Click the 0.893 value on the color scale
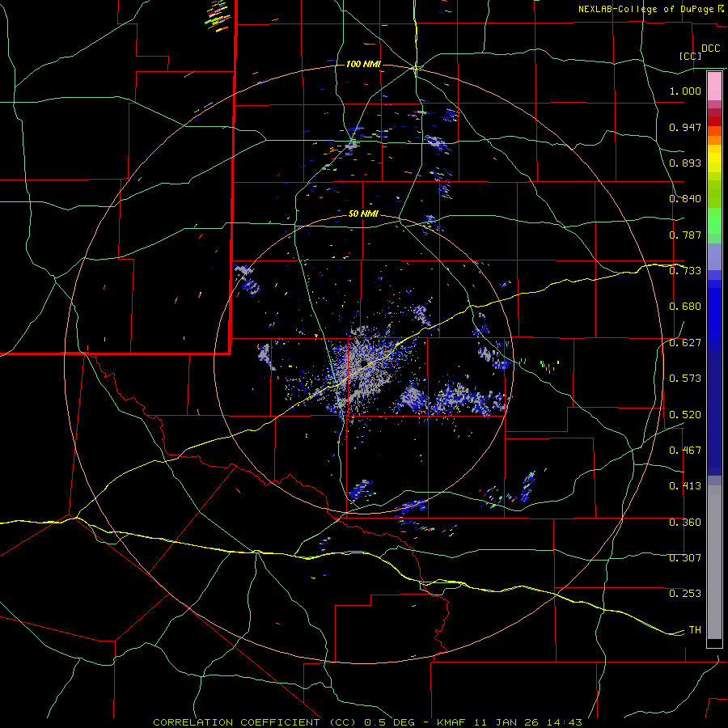The width and height of the screenshot is (728, 728). click(x=685, y=163)
